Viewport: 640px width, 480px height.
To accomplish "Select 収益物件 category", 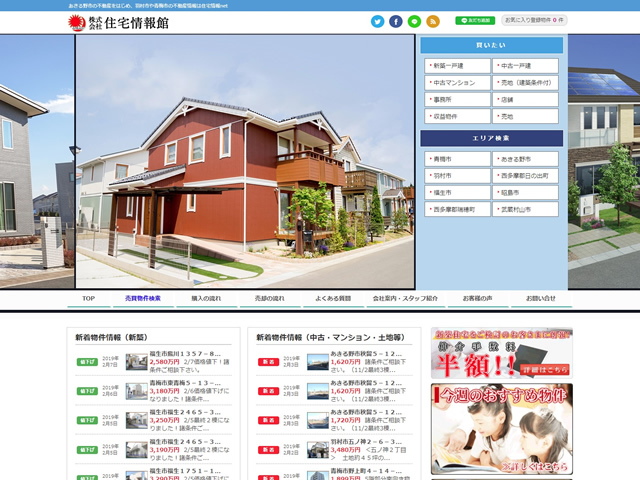I will 456,117.
